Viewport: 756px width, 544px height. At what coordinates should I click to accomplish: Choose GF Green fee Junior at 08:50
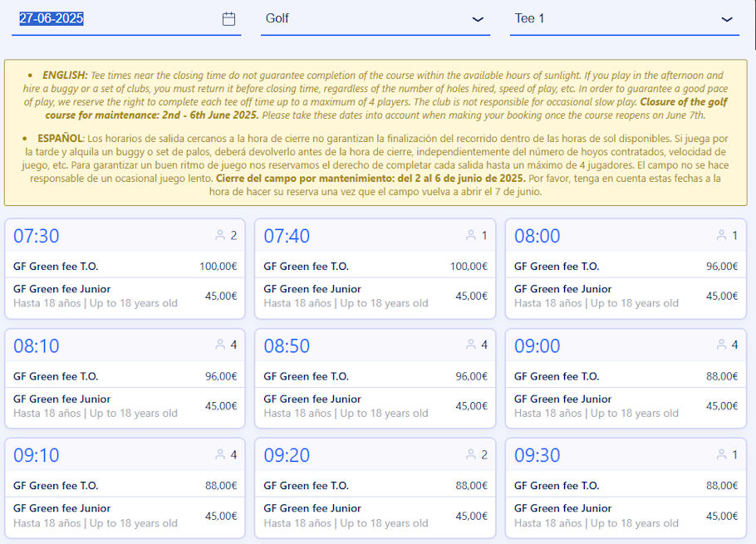[x=312, y=399]
